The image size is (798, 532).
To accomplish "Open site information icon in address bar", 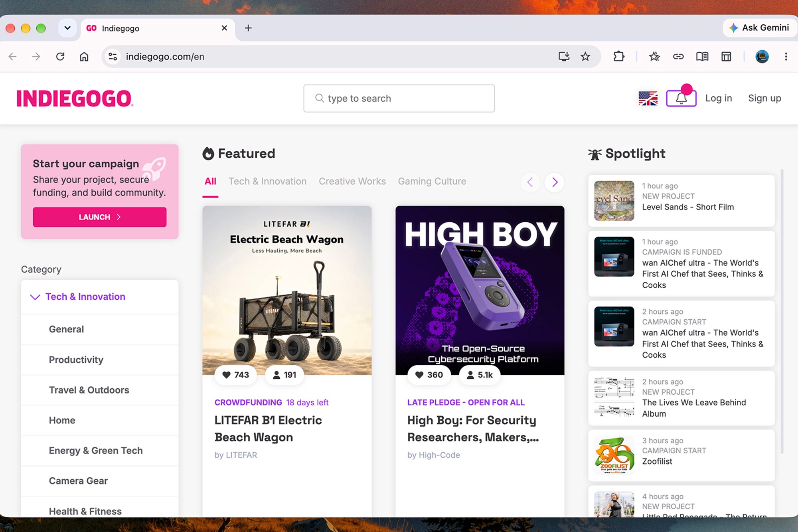I will (113, 57).
